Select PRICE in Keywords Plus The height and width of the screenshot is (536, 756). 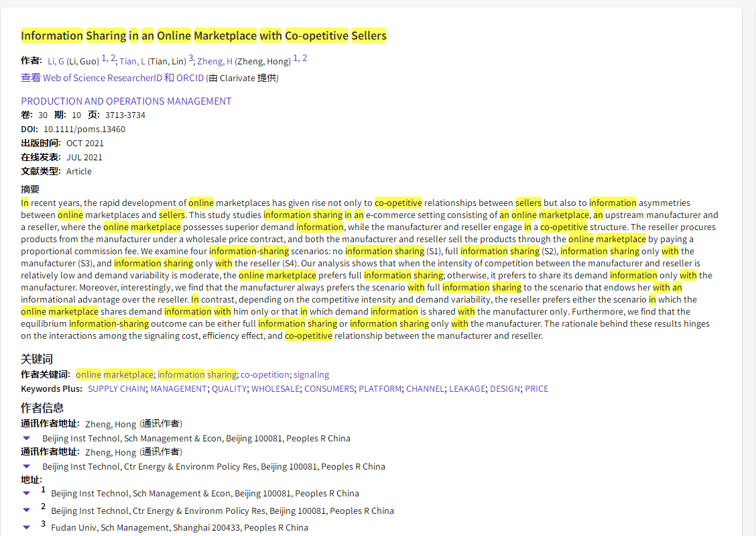tap(536, 388)
